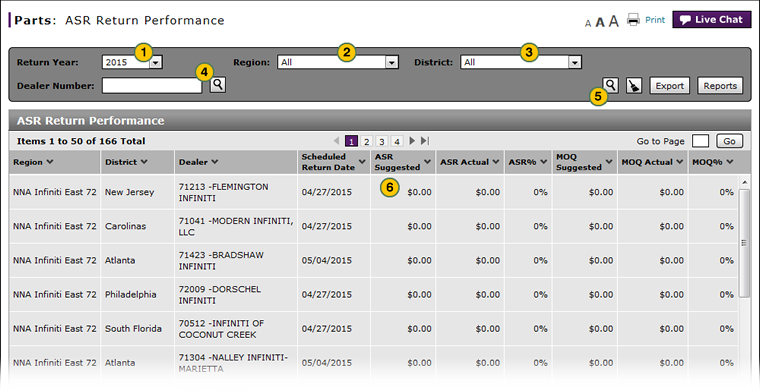760x392 pixels.
Task: Sort by ASR Suggested column
Action: coord(403,162)
